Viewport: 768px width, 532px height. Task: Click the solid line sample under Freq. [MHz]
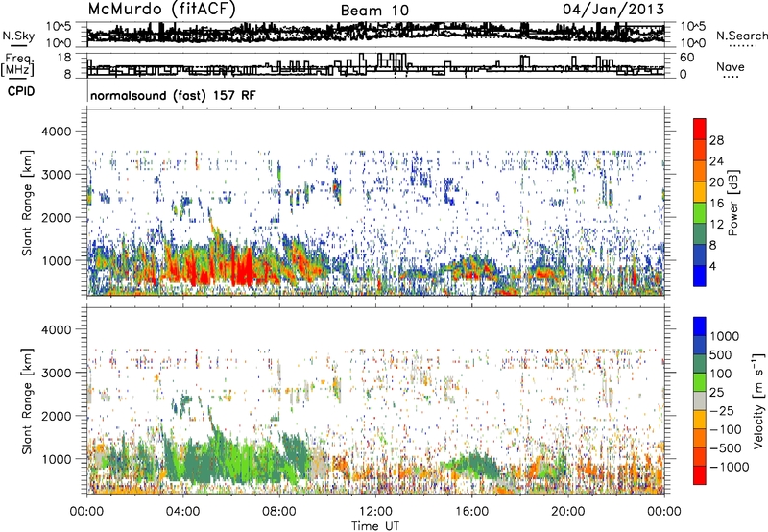pos(18,79)
